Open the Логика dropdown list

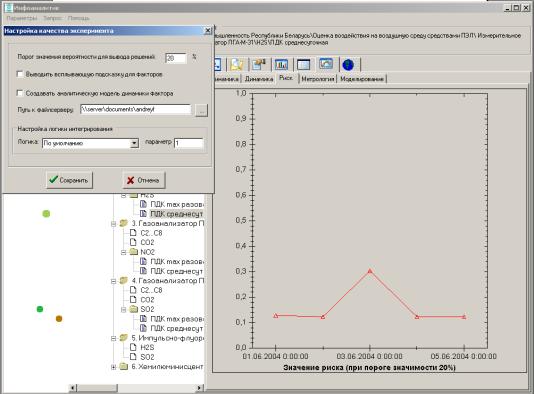[135, 143]
